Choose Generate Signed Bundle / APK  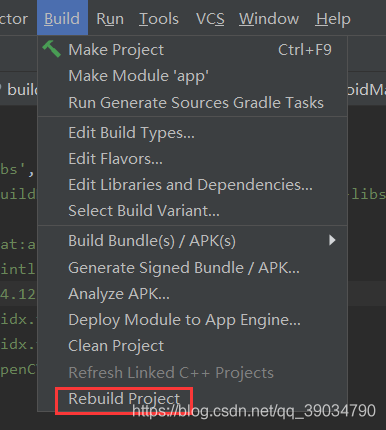point(192,268)
